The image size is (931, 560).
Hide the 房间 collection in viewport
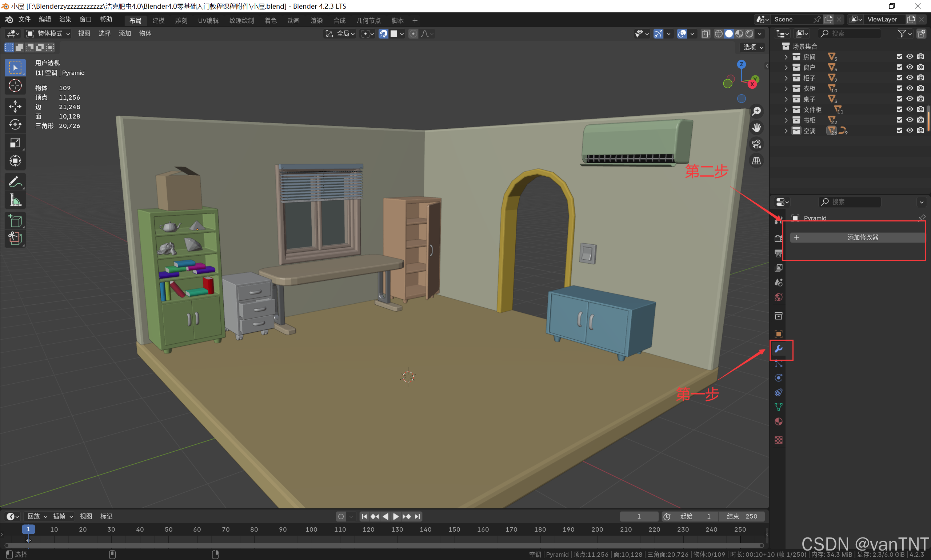click(910, 57)
